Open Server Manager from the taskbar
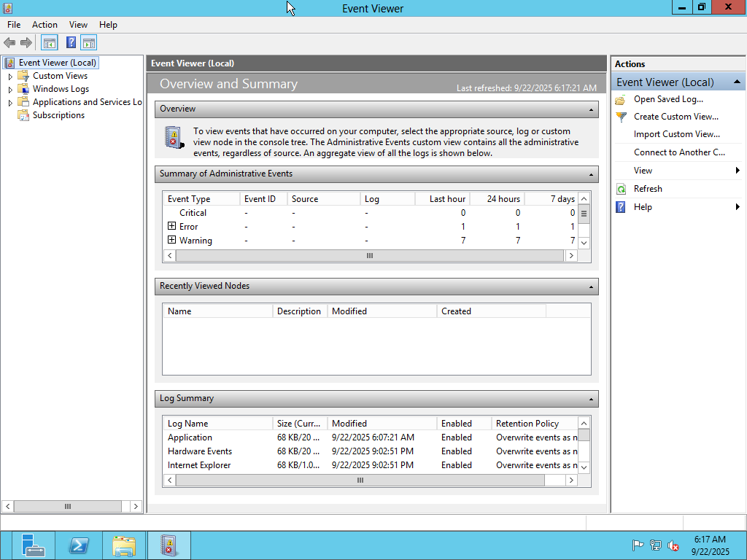This screenshot has width=747, height=560. (x=33, y=545)
